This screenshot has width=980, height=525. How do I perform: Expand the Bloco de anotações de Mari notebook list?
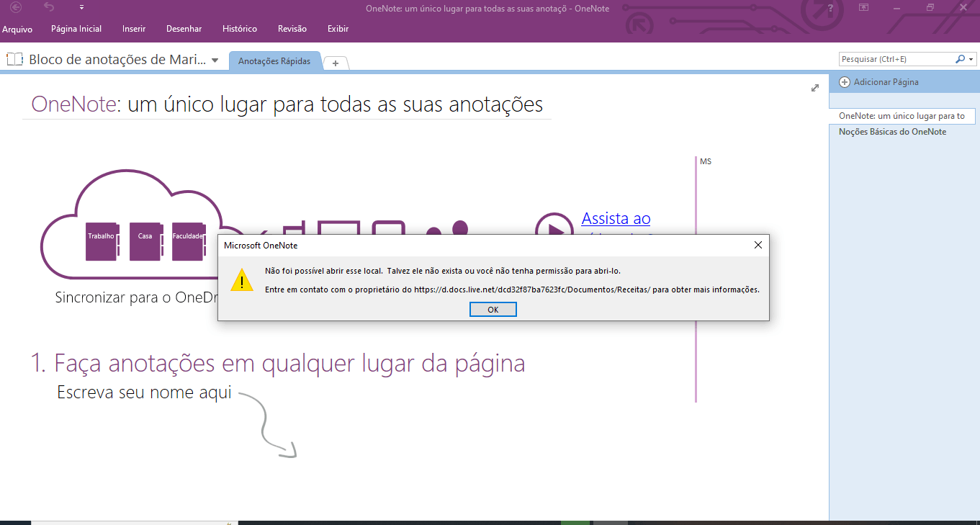(x=215, y=60)
